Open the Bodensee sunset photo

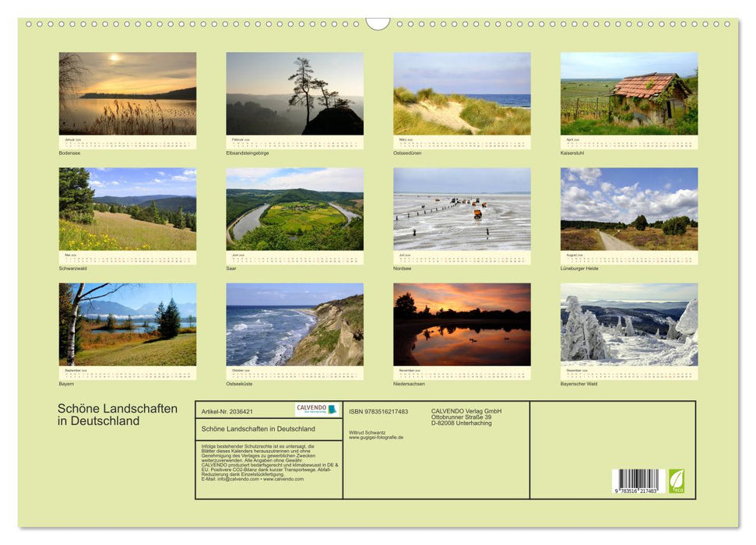point(128,93)
